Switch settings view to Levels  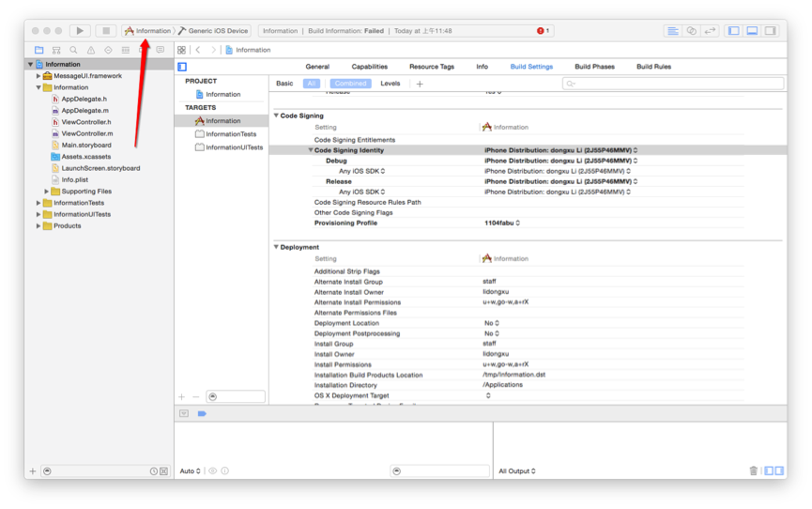click(390, 84)
